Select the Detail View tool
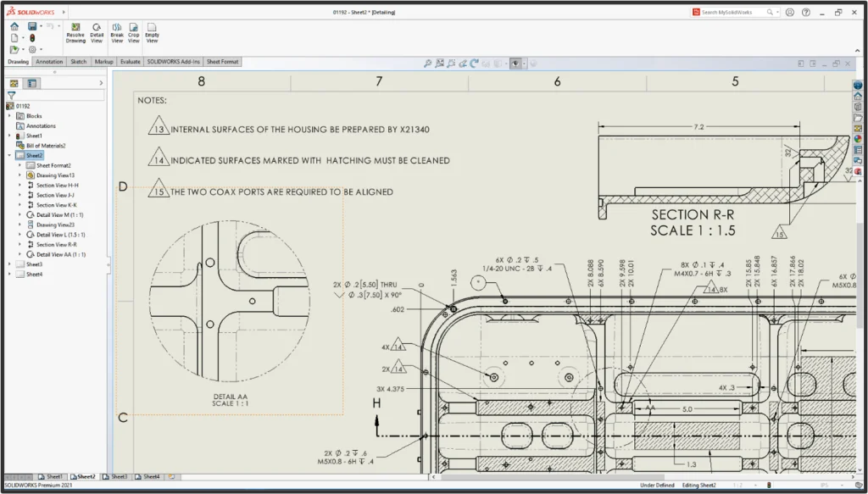Screen dimensions: 868x494 coord(97,33)
